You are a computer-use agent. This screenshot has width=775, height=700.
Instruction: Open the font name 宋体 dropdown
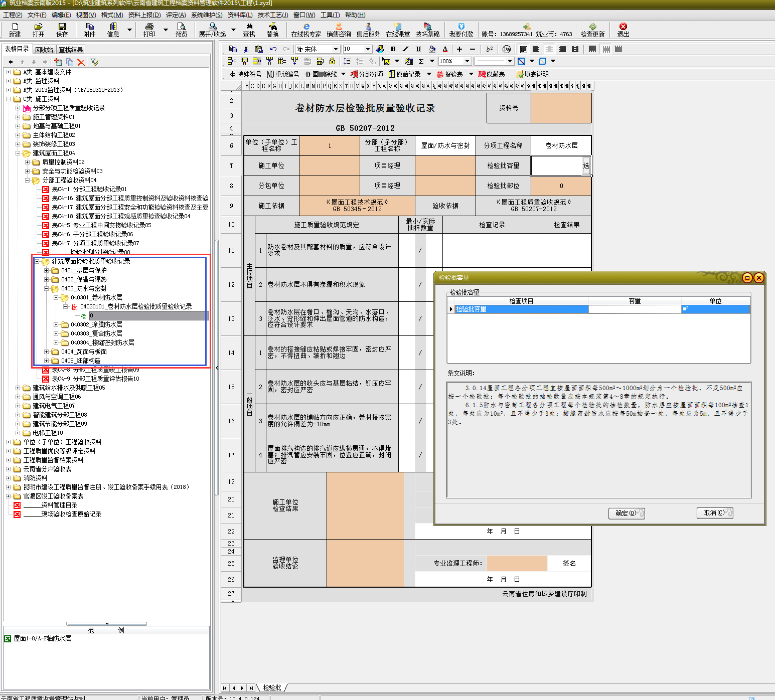[x=336, y=49]
